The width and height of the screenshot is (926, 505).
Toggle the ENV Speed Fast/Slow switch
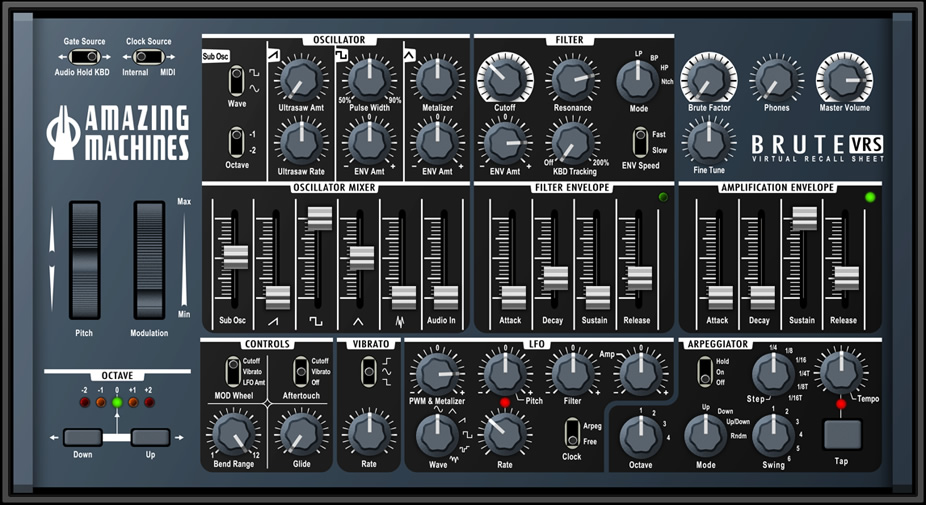[640, 142]
